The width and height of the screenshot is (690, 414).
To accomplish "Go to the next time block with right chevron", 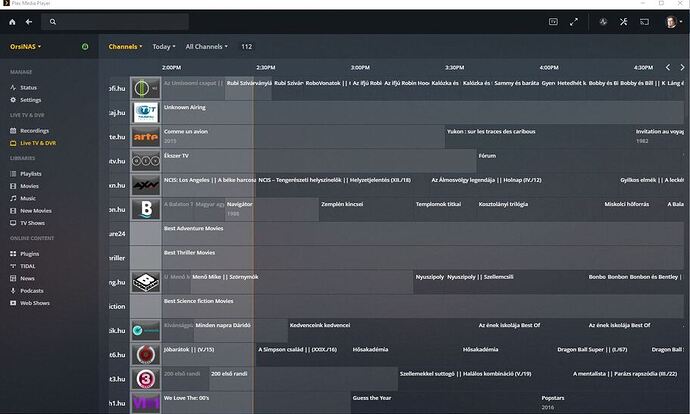I will (682, 67).
